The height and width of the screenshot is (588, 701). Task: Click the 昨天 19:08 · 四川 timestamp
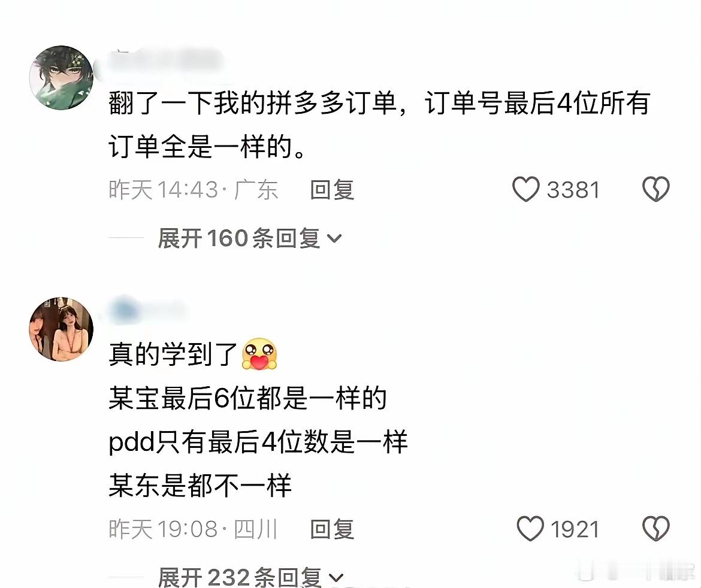click(194, 529)
